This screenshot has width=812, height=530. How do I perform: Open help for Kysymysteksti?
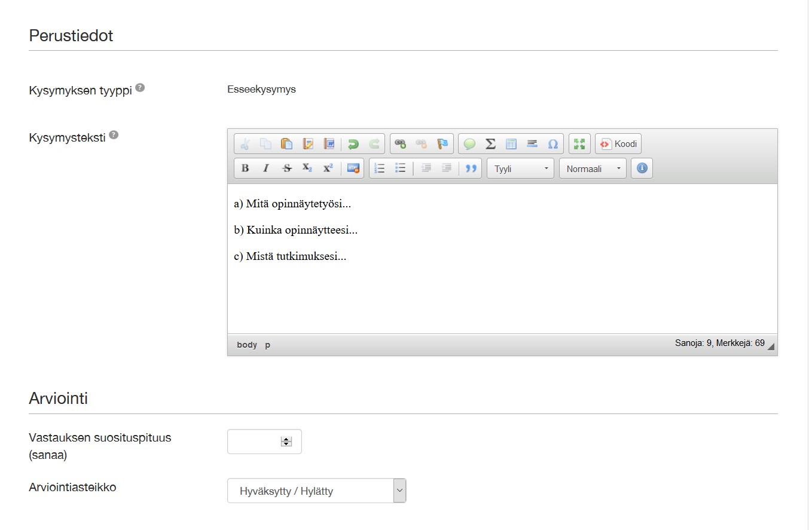114,135
